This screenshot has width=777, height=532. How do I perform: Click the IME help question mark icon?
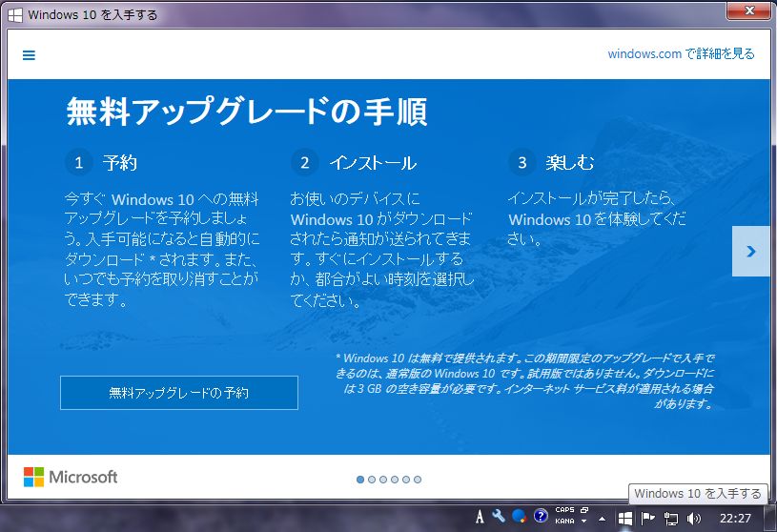(x=541, y=516)
